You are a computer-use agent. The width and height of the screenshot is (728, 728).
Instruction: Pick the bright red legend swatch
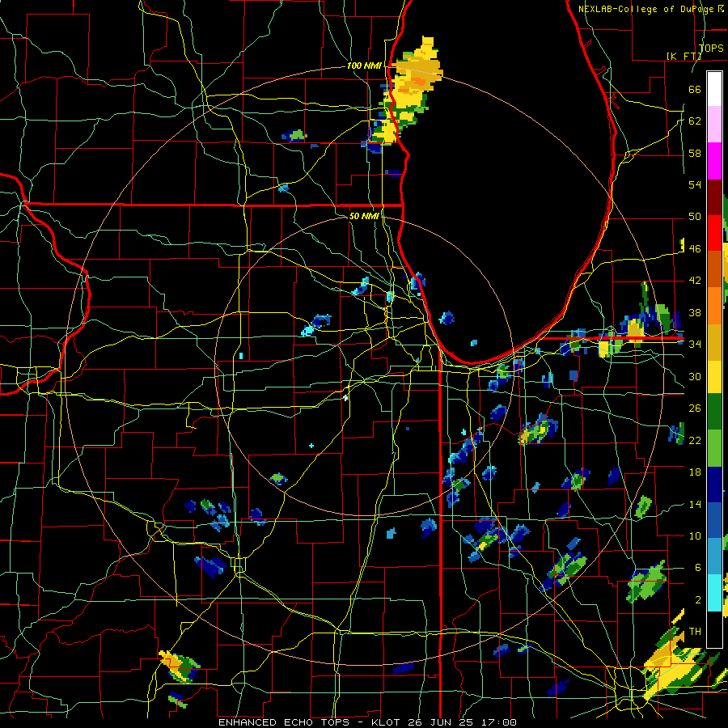pos(714,233)
